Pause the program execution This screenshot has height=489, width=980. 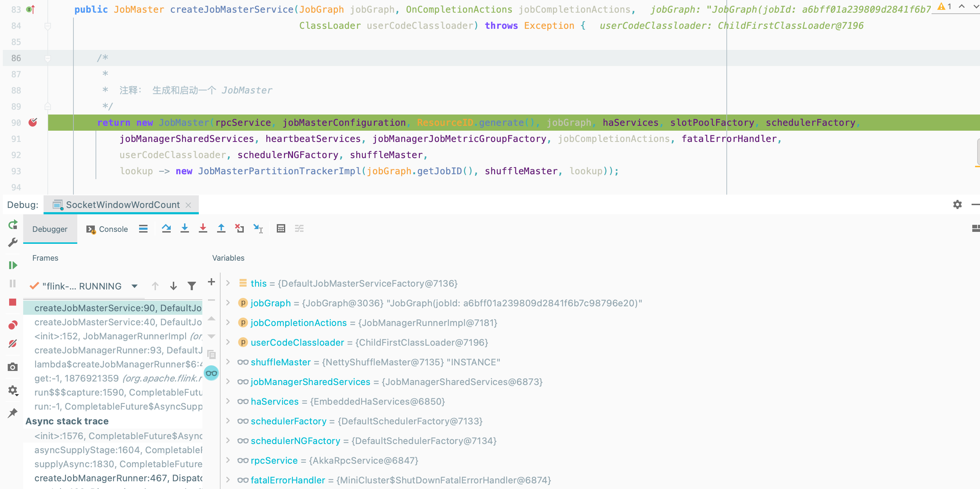[x=13, y=283]
